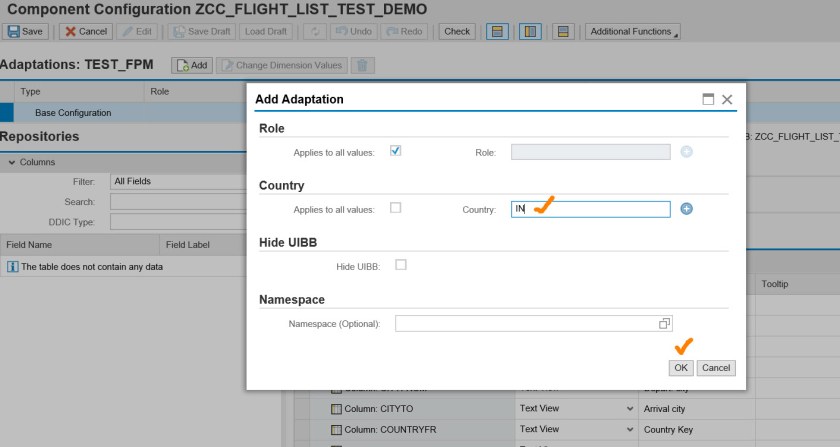This screenshot has height=447, width=840.
Task: Click the Save toolbar button
Action: tap(26, 31)
